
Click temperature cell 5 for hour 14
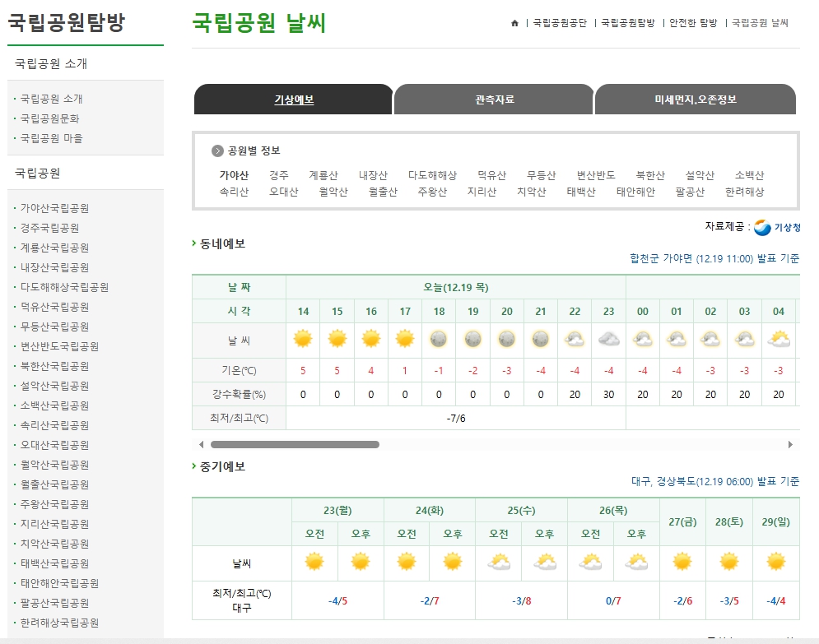coord(303,371)
